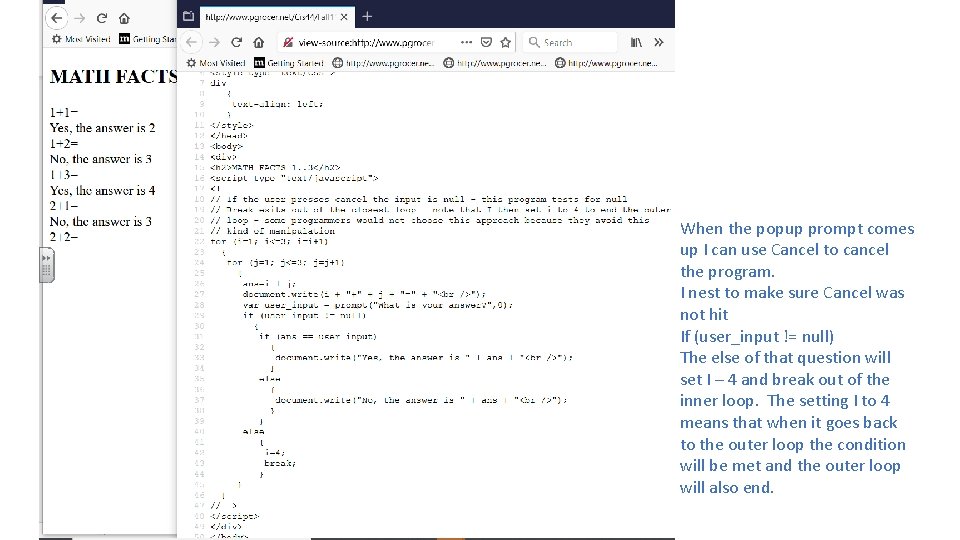Click the '</script>' line in source
This screenshot has height=540, width=960.
click(234, 516)
